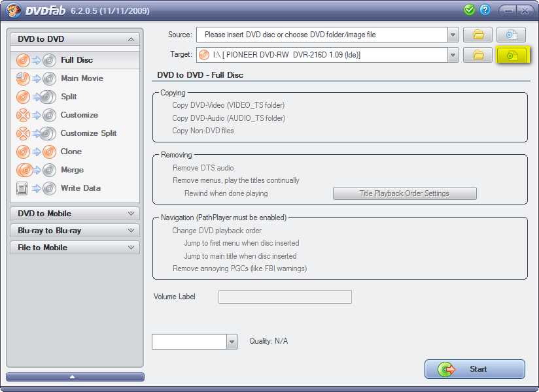
Task: Toggle Remove menus, play the titles continually
Action: pyautogui.click(x=235, y=180)
